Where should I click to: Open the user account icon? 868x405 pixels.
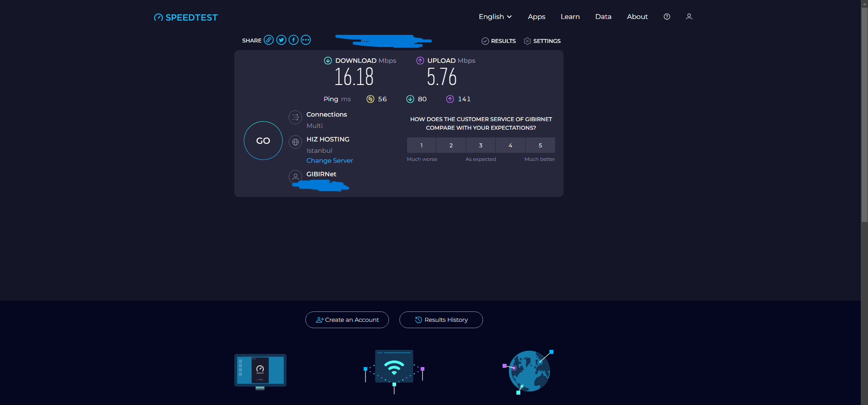tap(689, 16)
